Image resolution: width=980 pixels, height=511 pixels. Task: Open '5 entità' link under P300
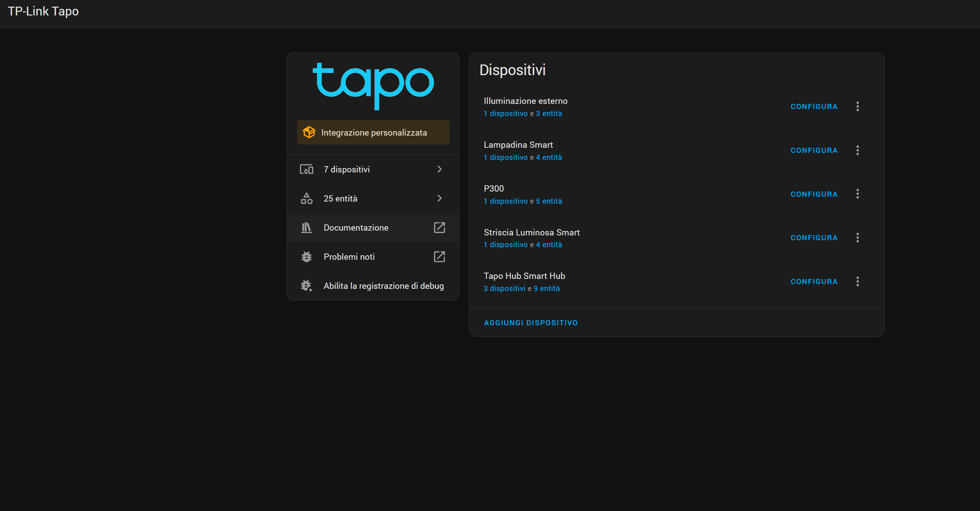pyautogui.click(x=549, y=201)
